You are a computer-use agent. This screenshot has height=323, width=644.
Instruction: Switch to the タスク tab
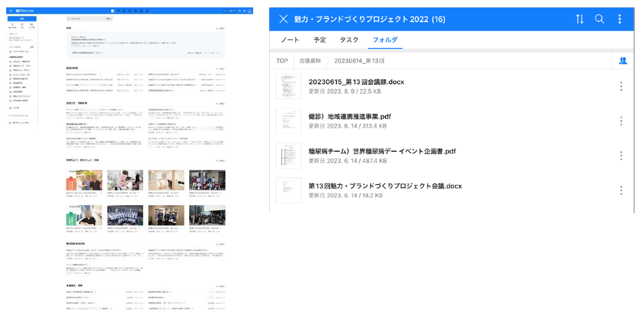click(349, 40)
